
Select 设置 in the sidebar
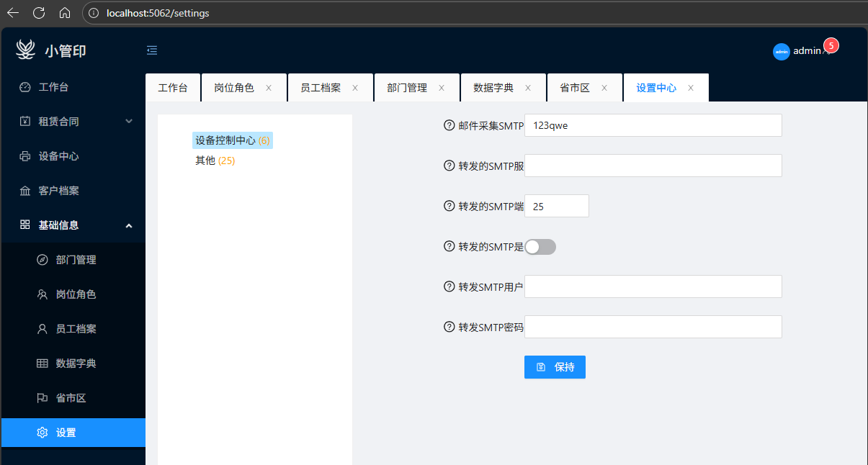73,433
